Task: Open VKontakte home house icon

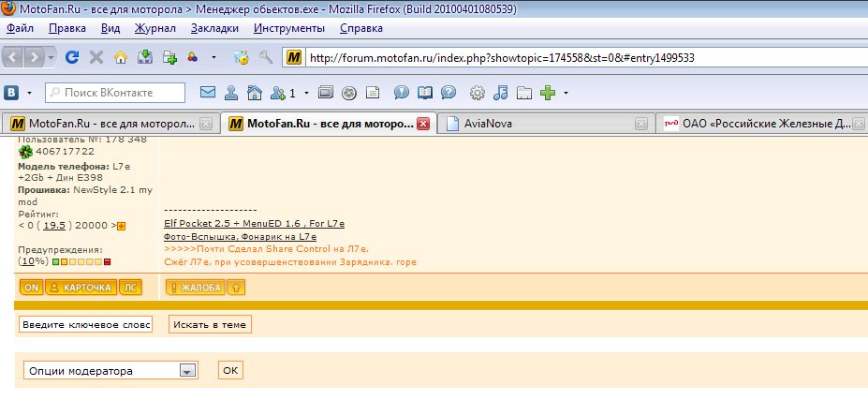Action: click(x=254, y=93)
